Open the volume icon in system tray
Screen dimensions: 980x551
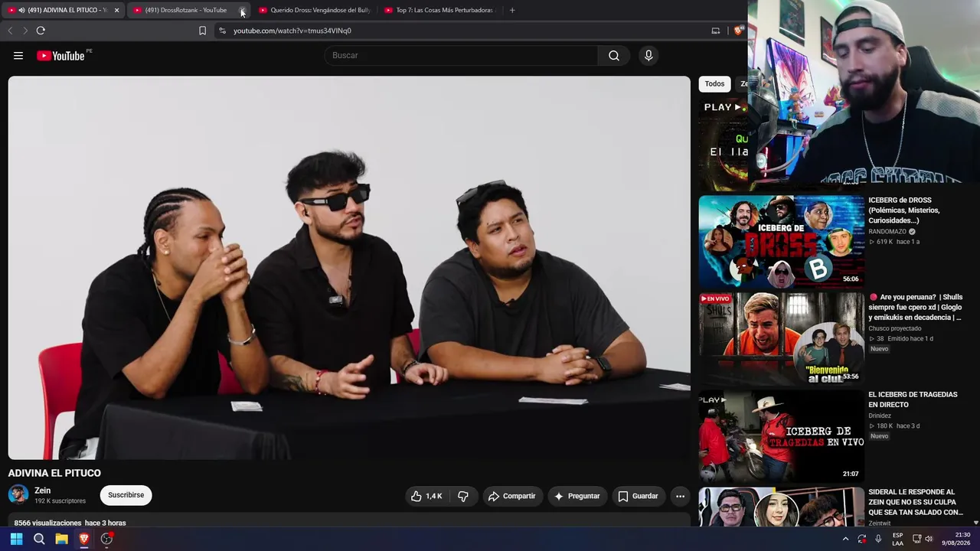pyautogui.click(x=929, y=539)
